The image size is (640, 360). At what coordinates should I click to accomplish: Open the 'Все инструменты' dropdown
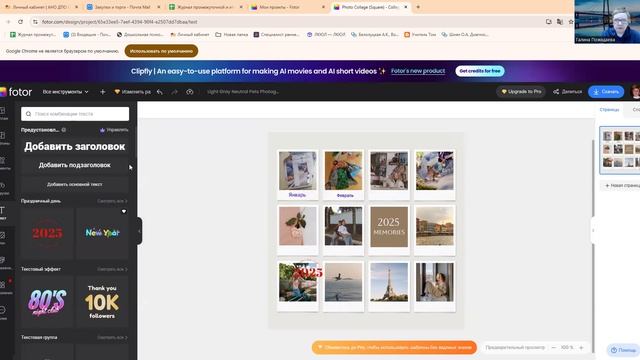[x=65, y=92]
